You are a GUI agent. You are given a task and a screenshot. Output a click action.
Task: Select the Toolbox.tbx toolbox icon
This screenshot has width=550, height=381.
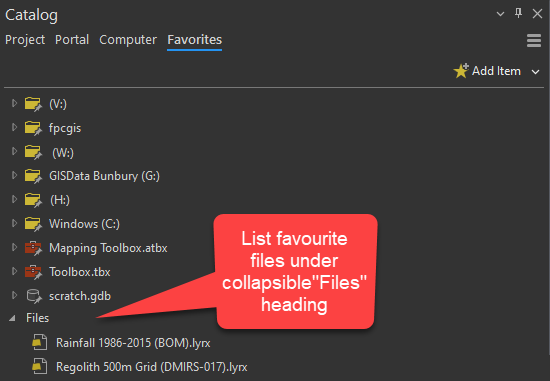33,272
